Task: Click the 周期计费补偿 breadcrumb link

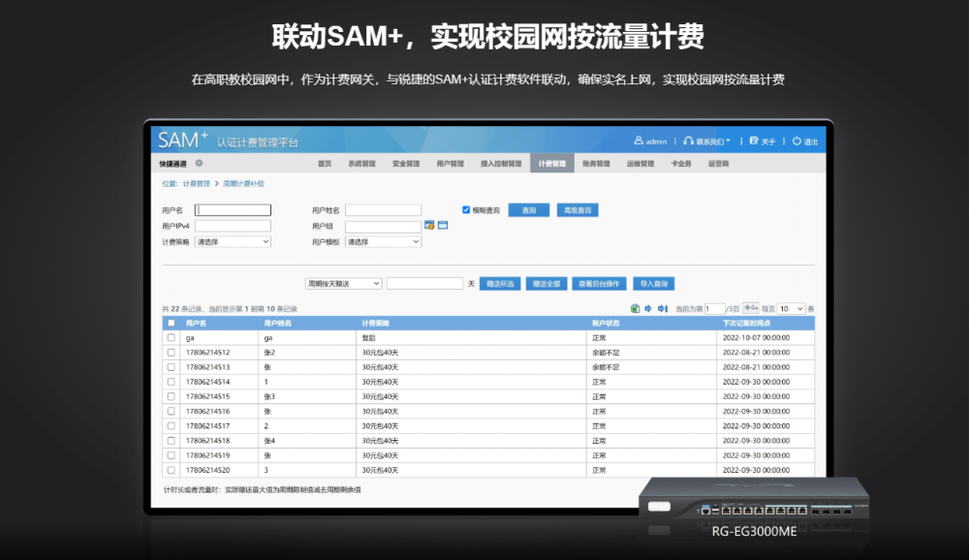Action: pos(243,183)
